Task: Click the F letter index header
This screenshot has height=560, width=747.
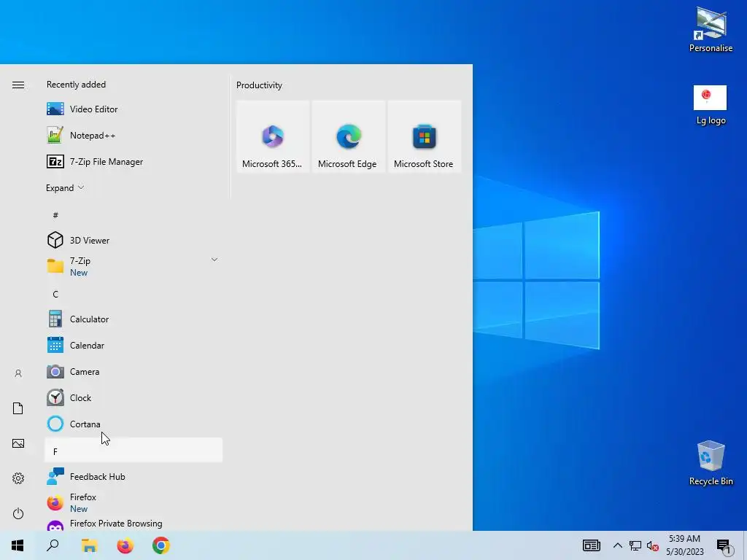Action: [x=133, y=450]
